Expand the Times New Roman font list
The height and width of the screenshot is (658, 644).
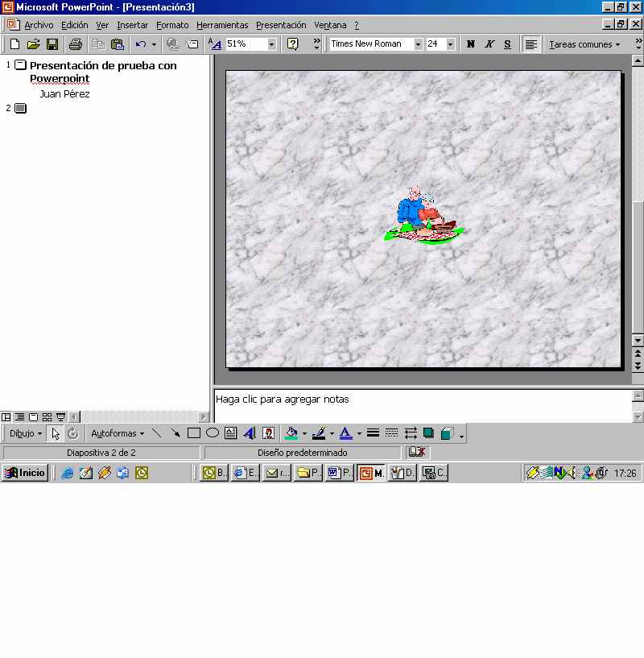[418, 44]
